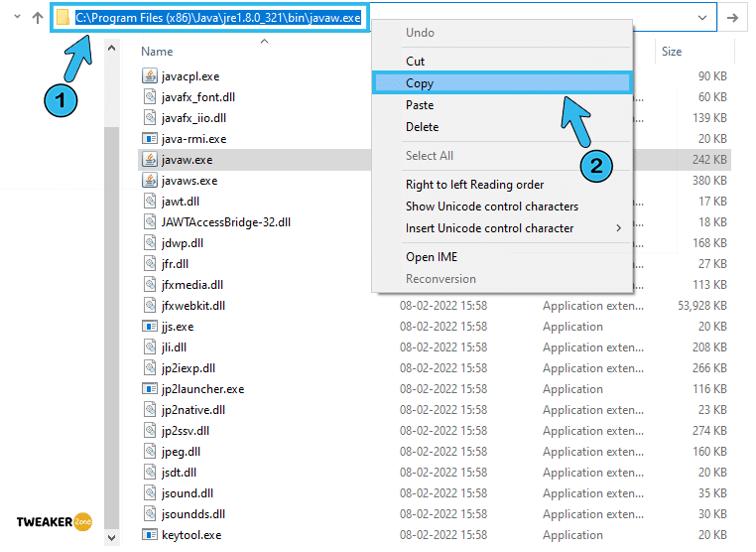Viewport: 756px width, 552px height.
Task: Select the jsoundds.dll file name
Action: click(193, 514)
